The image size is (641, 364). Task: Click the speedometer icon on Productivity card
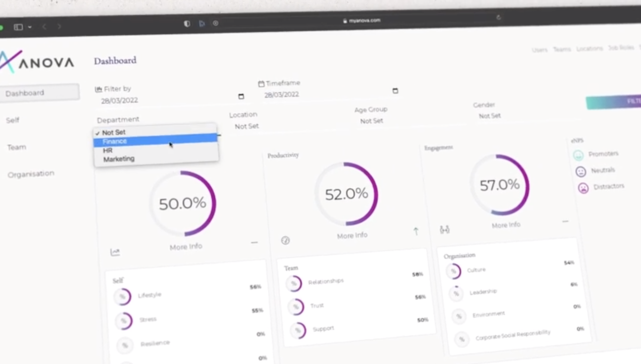coord(285,240)
